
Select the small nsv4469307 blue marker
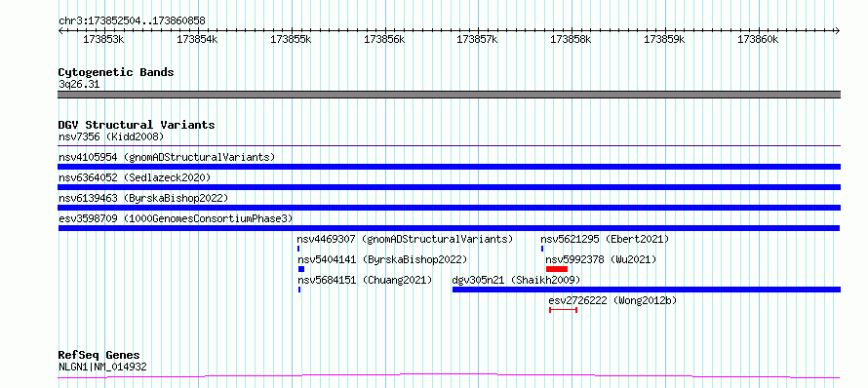pyautogui.click(x=298, y=249)
